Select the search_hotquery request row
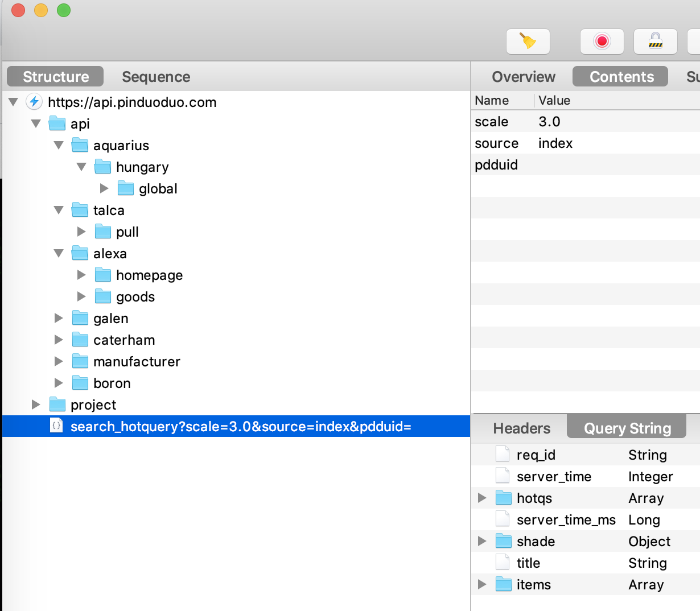 coord(236,426)
